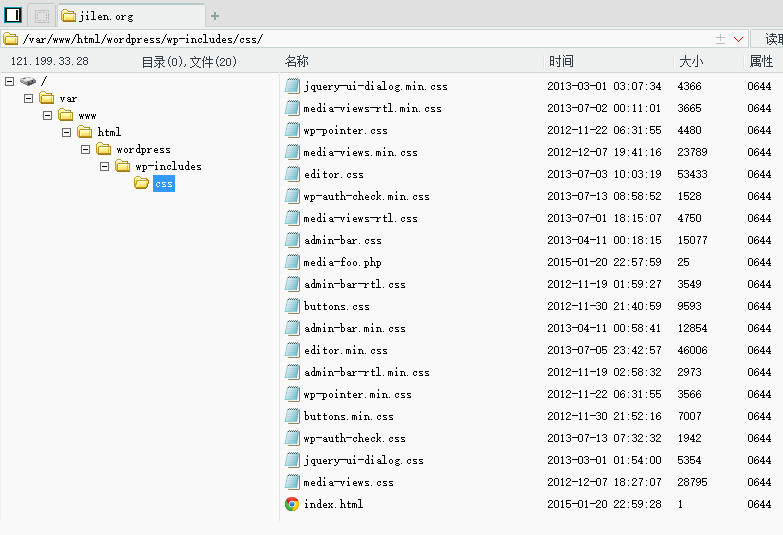Collapse the var folder node
783x535 pixels.
coord(28,98)
